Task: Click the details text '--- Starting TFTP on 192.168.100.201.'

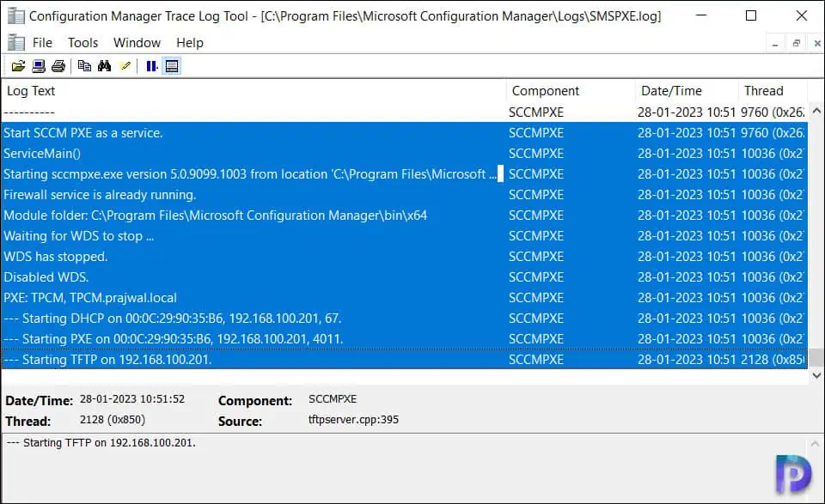Action: click(x=101, y=443)
